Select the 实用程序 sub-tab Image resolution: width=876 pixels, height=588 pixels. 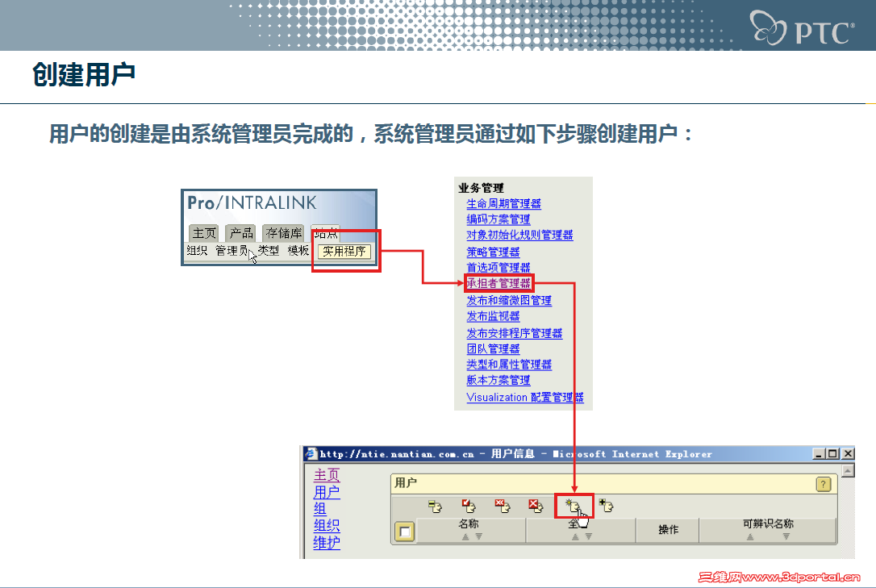point(344,252)
